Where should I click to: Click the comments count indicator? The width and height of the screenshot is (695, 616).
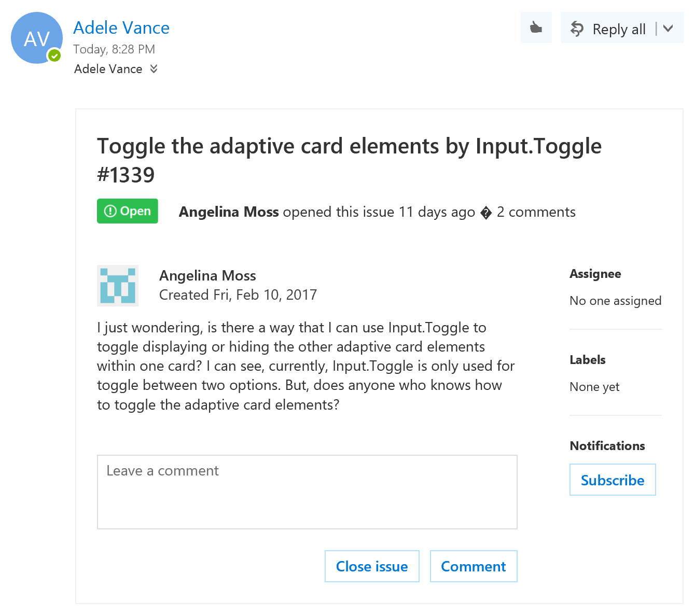point(536,212)
